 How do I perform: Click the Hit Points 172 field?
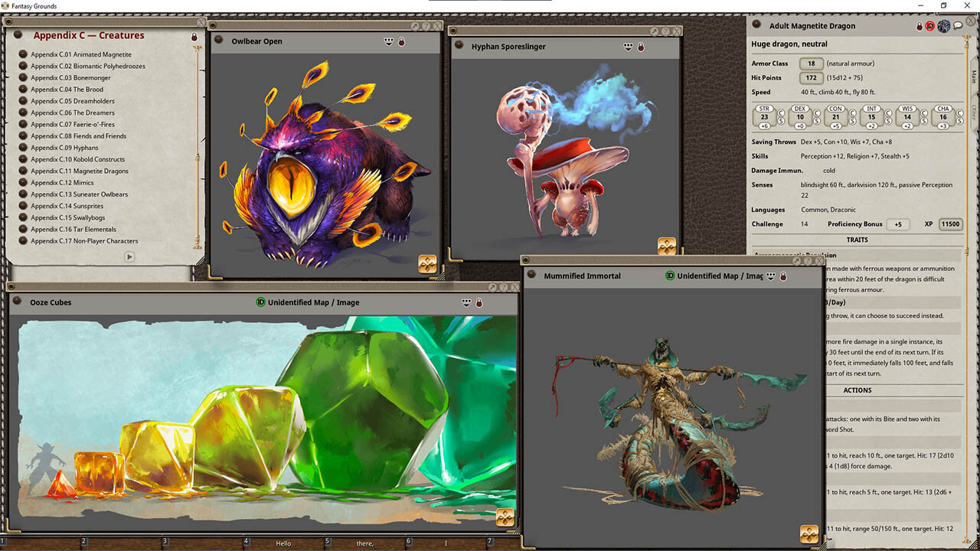click(x=812, y=78)
